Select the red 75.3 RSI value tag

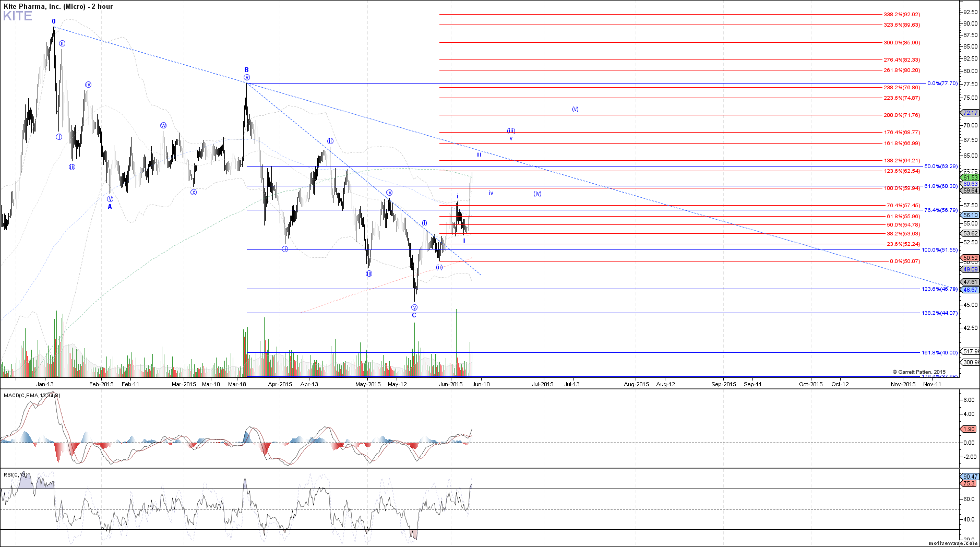click(x=969, y=484)
